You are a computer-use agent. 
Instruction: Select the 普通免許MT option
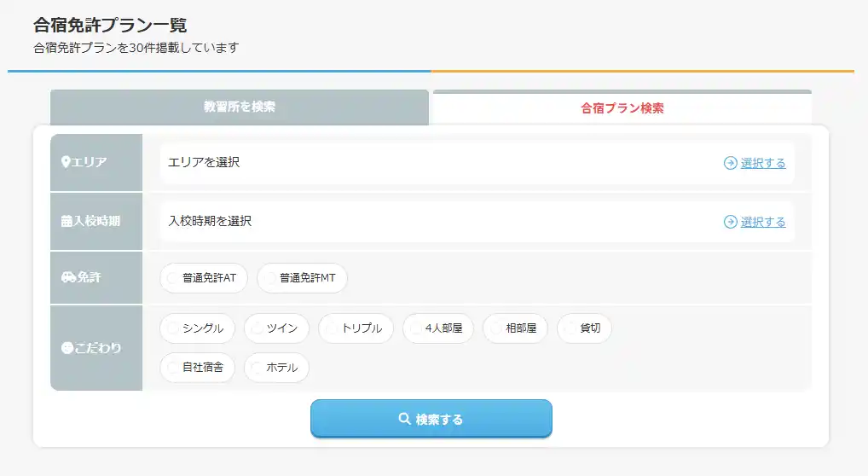[302, 278]
